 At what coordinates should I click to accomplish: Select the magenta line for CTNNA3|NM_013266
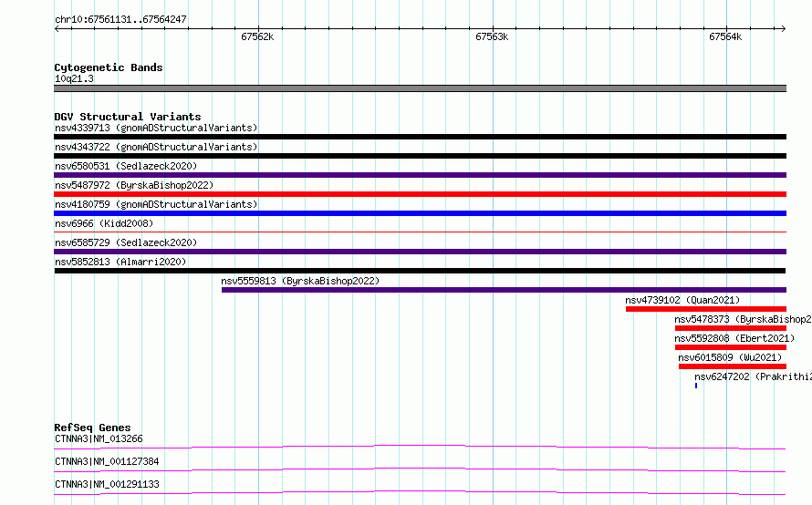pos(420,447)
